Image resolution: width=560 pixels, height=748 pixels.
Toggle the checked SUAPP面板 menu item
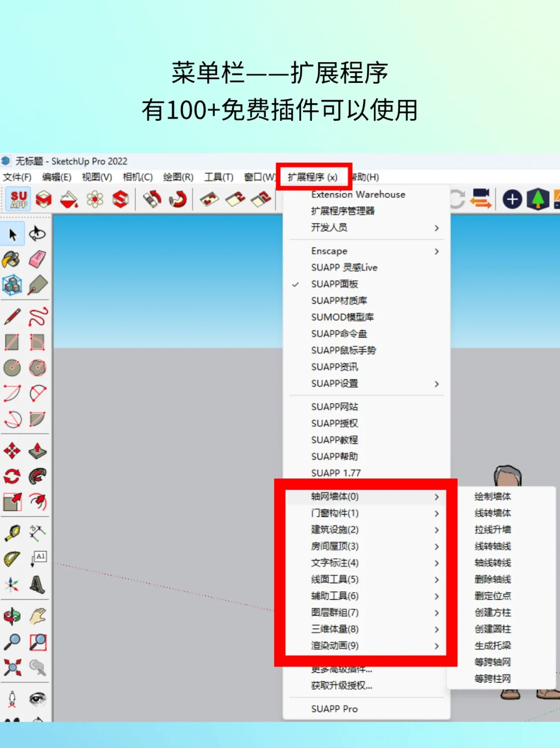pos(334,284)
